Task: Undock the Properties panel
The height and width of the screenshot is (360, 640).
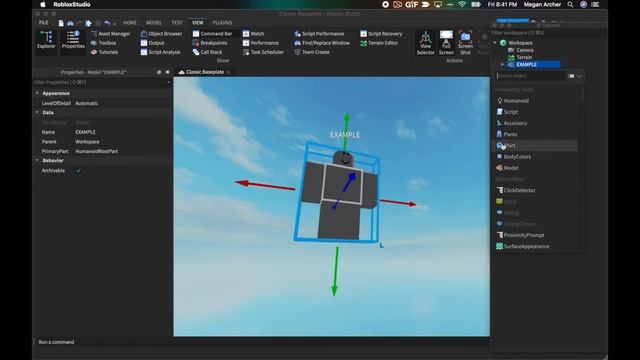Action: [159, 72]
